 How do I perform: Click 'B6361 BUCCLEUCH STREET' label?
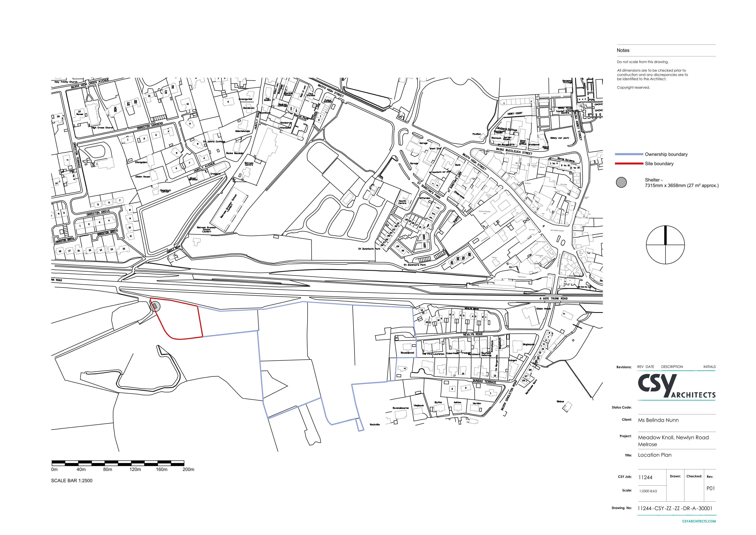tap(514, 151)
